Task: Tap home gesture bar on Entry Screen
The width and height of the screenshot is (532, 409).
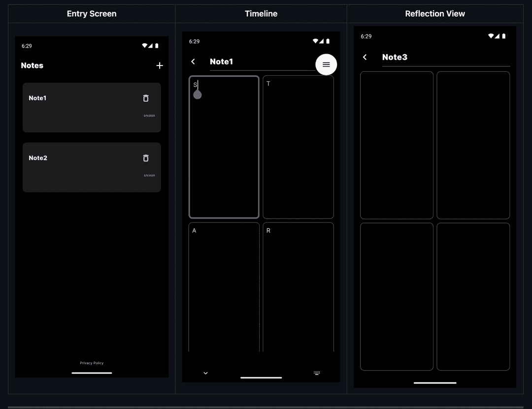Action: (x=92, y=373)
